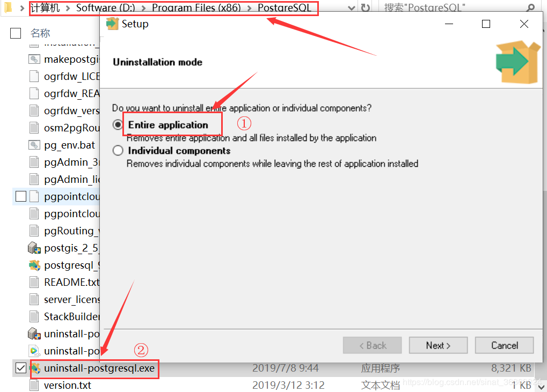The width and height of the screenshot is (547, 392).
Task: Open the Setup window title bar icon
Action: coord(112,24)
